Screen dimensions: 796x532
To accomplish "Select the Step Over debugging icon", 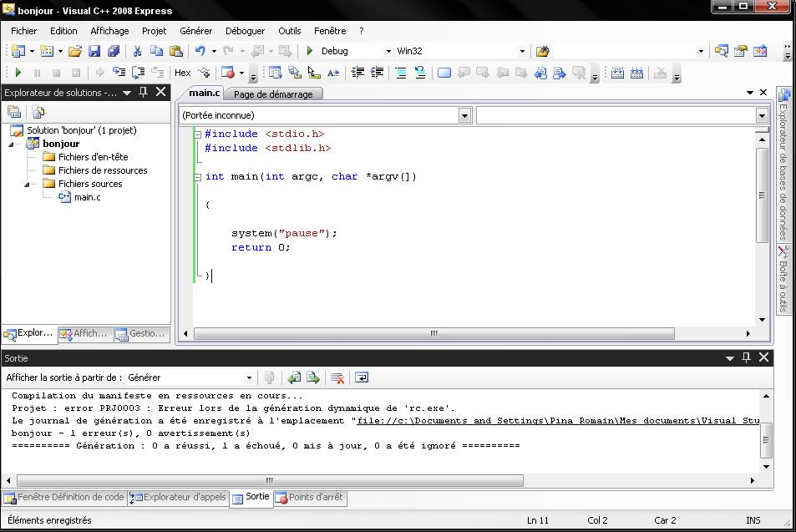I will click(140, 73).
